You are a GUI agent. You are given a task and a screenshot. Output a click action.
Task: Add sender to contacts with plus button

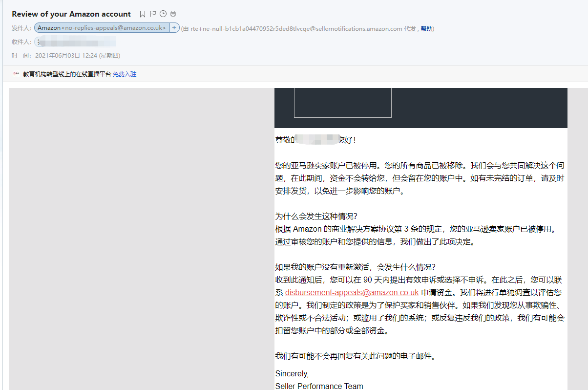click(174, 28)
